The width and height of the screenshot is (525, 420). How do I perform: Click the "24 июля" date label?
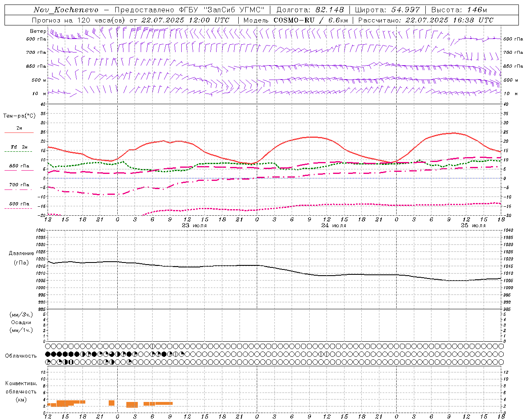pos(334,226)
